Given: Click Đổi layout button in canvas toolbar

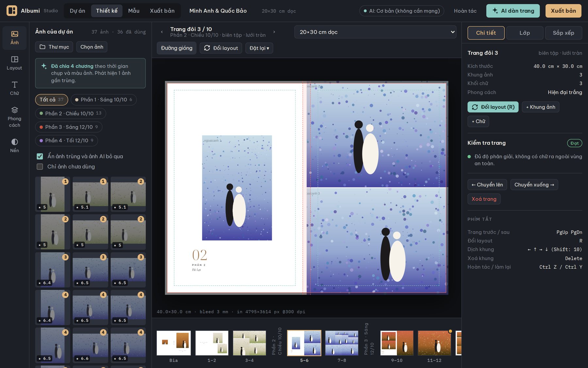Looking at the screenshot, I should coord(221,48).
